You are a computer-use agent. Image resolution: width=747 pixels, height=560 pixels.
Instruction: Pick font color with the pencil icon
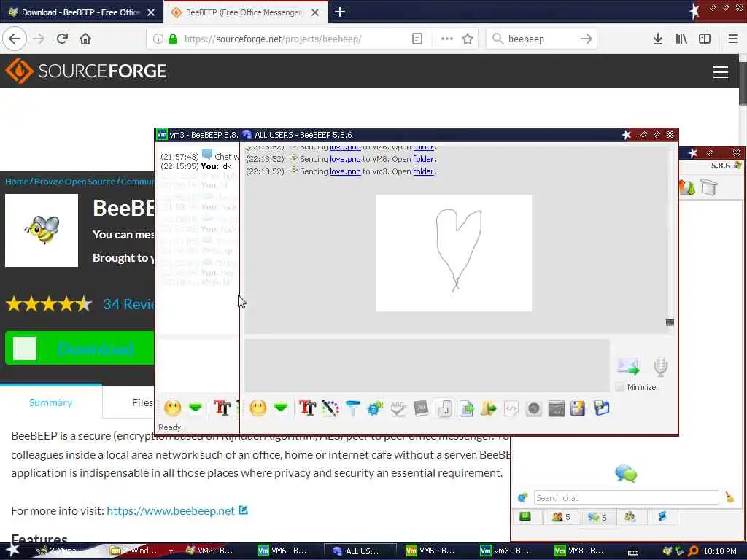pos(330,408)
